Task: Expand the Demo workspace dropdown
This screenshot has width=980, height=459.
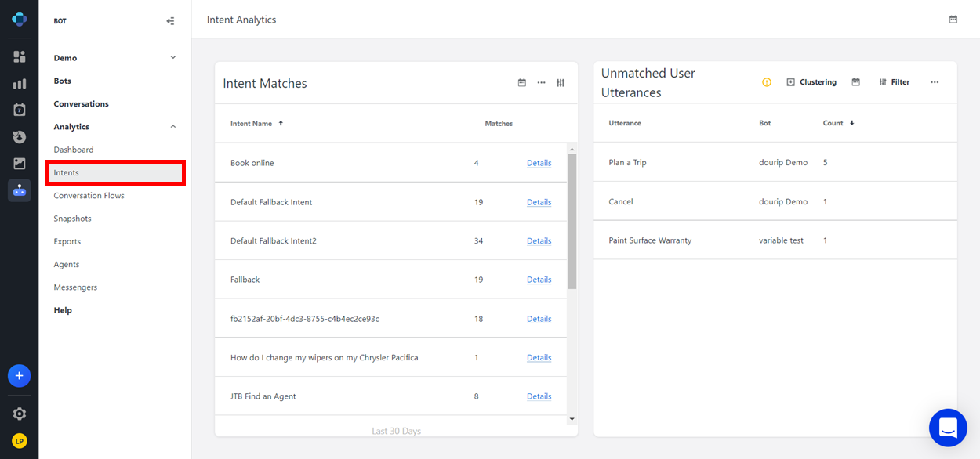Action: coord(173,58)
